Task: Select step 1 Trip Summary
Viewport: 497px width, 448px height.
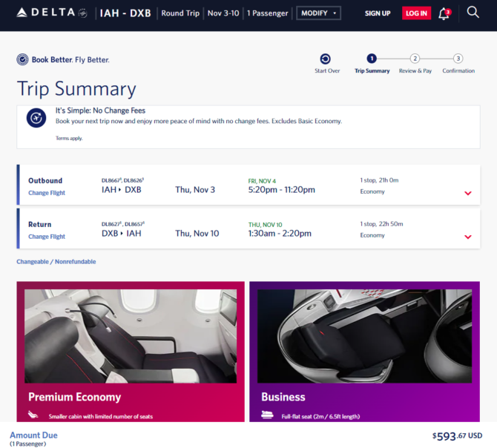Action: 372,59
